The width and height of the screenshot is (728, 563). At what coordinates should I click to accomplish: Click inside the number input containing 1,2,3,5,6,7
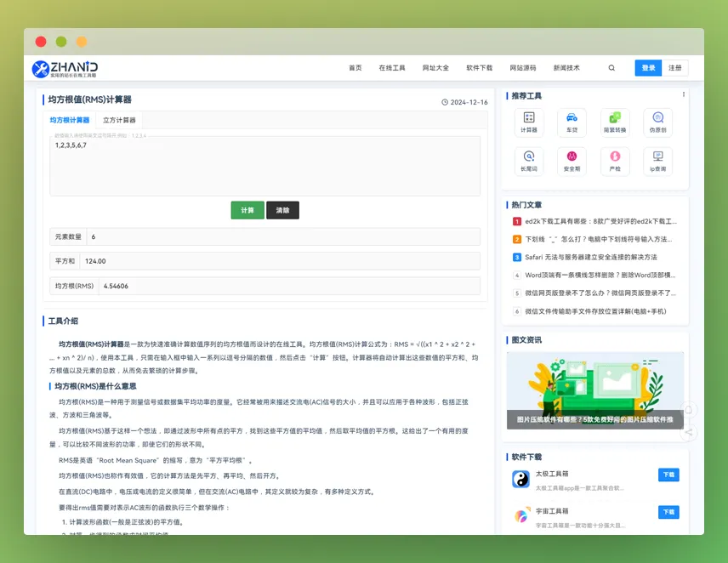tap(264, 166)
